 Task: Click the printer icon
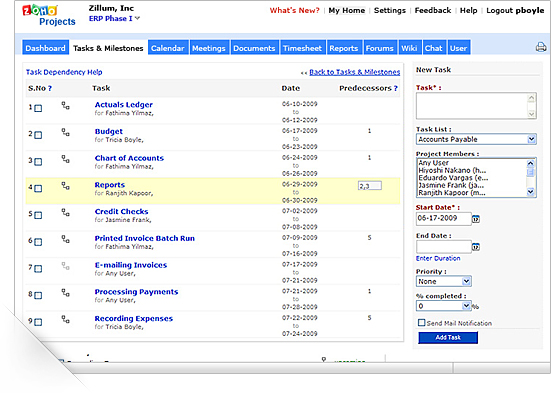click(x=541, y=47)
